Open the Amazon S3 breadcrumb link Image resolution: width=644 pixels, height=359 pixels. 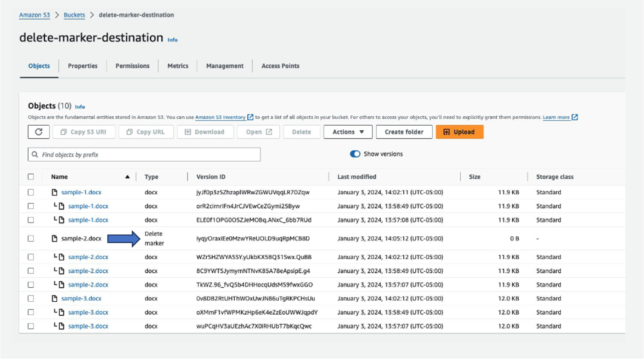[x=34, y=15]
